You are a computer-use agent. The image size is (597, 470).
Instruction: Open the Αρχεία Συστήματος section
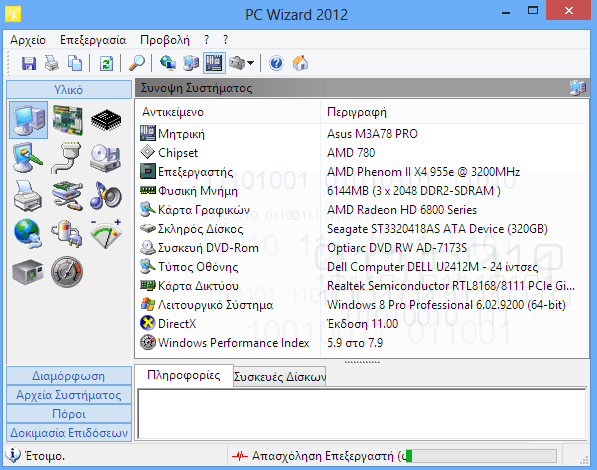pyautogui.click(x=69, y=395)
